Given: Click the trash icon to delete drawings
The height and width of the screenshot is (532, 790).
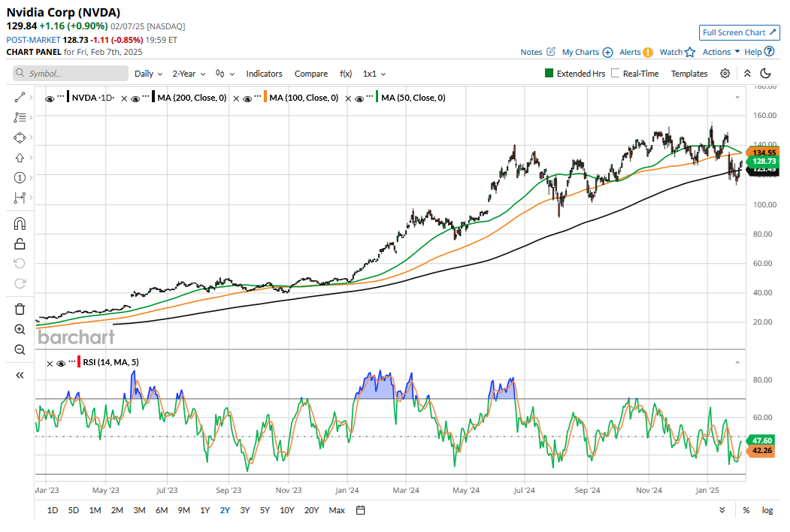Looking at the screenshot, I should point(20,309).
